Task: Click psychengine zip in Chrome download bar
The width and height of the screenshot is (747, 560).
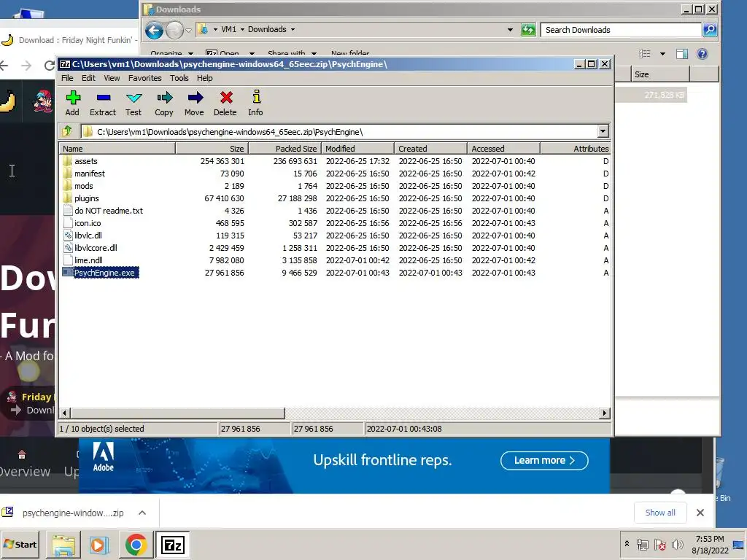Action: [73, 513]
